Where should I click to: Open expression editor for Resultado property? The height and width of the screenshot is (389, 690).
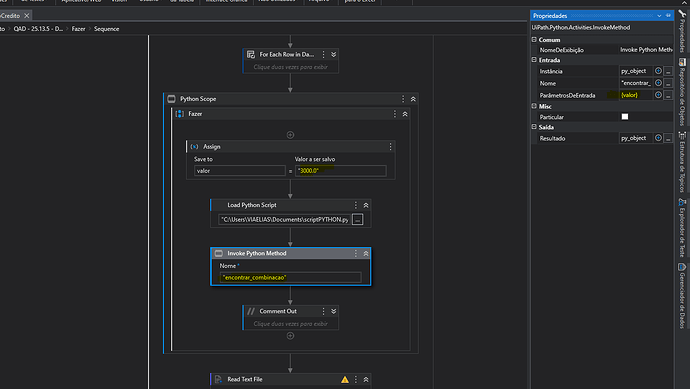coord(668,138)
